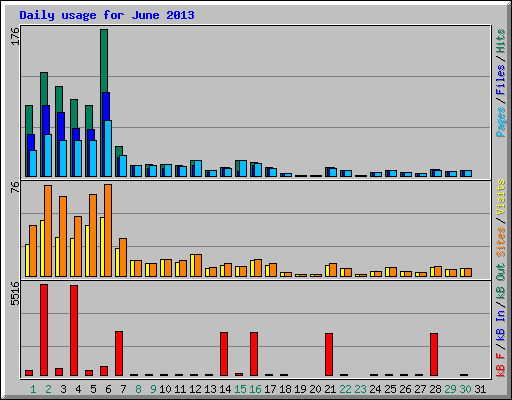Click the green Hits bar for day 2

(x=44, y=89)
